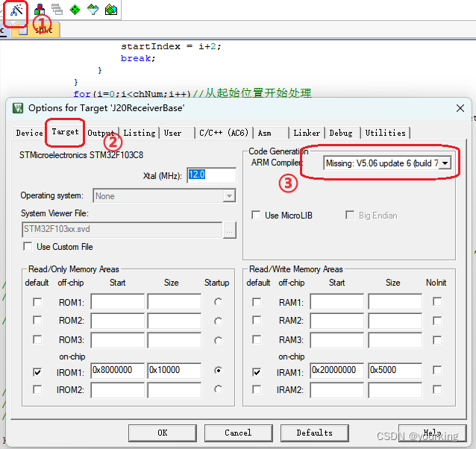This screenshot has height=449, width=476.
Task: Select the ROM2 Startup radio button
Action: (x=218, y=321)
